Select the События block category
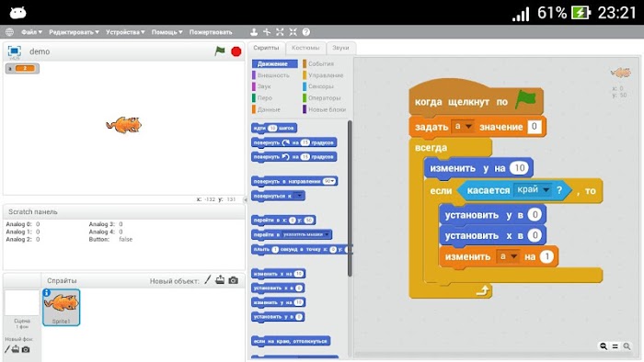 coord(318,64)
